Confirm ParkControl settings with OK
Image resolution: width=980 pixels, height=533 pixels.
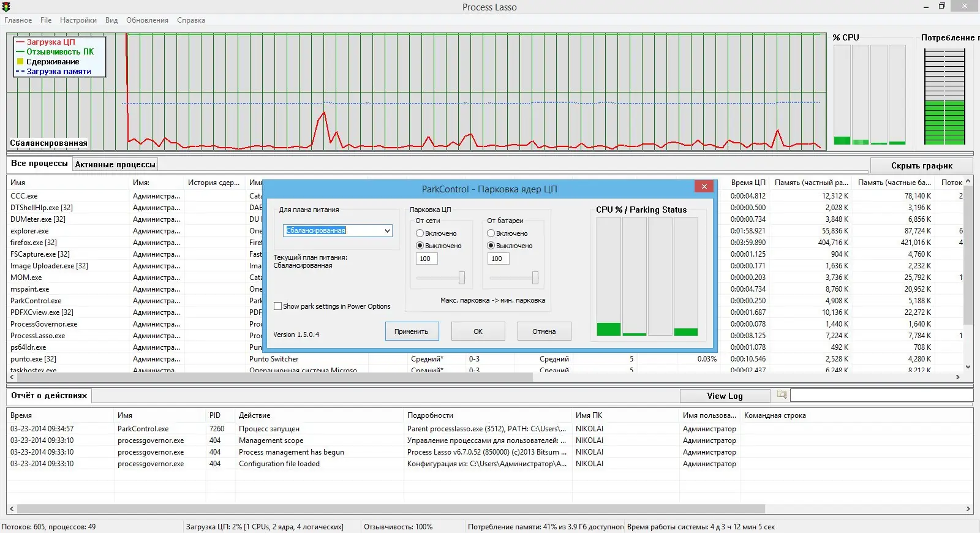(478, 331)
